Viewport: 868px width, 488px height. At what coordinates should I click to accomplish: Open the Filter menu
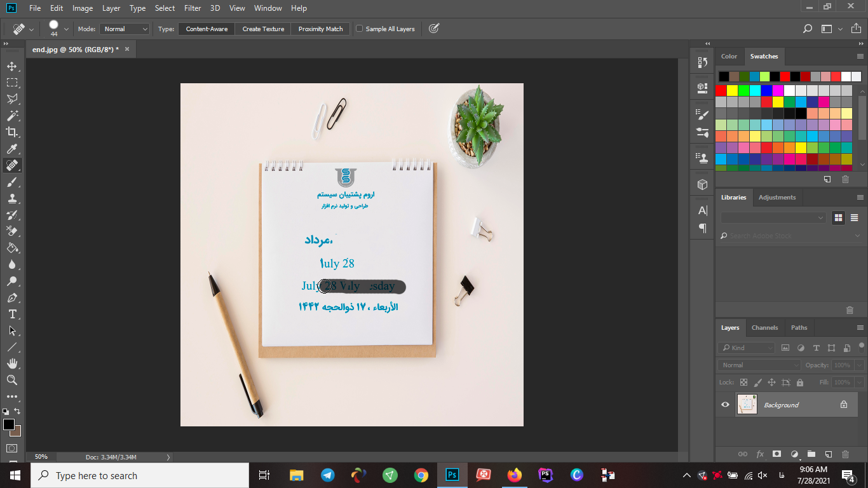[193, 8]
